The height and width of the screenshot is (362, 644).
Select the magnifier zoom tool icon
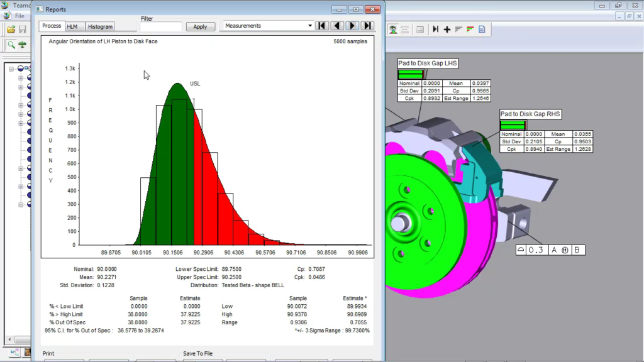click(11, 44)
